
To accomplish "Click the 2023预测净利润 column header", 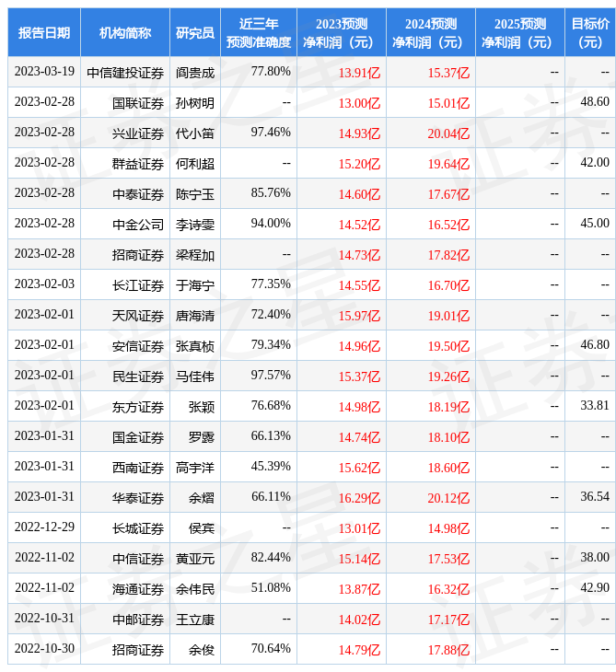I will pos(342,32).
